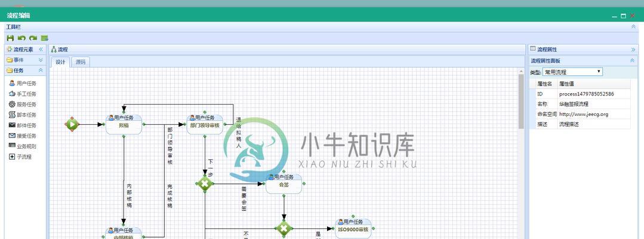Select the 接受任务 palette item

[23, 136]
